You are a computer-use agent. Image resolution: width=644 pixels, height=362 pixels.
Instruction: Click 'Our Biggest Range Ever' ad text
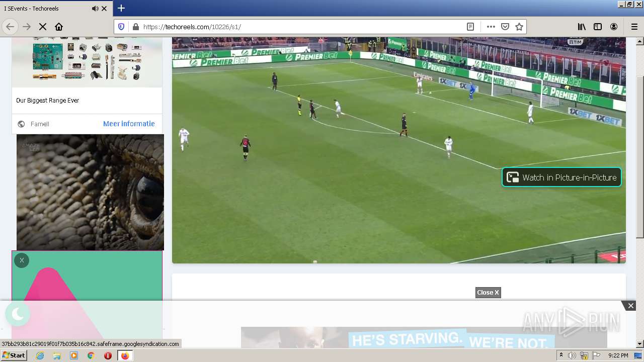[48, 101]
